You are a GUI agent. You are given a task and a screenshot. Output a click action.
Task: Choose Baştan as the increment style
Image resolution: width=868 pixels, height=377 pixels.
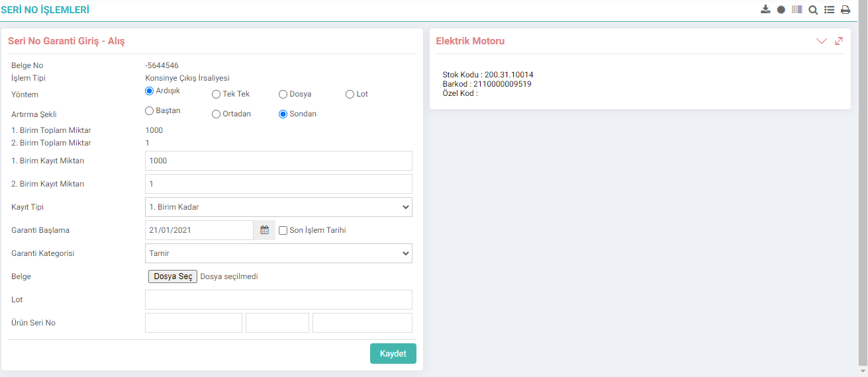tap(150, 110)
